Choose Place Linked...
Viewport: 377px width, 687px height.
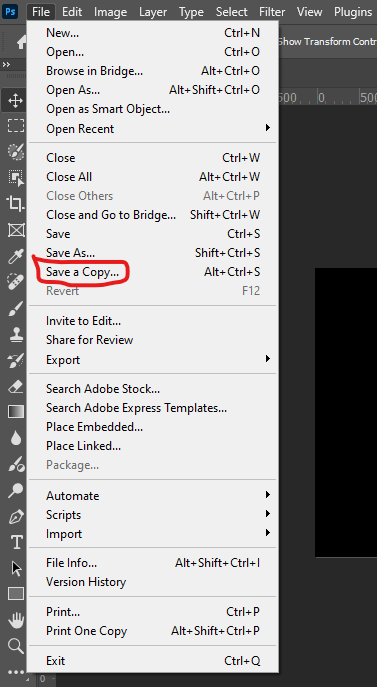tap(153, 446)
